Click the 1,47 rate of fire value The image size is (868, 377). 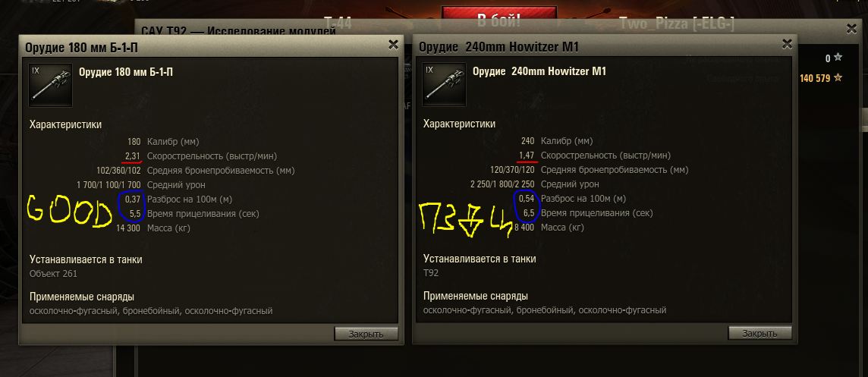tap(527, 156)
